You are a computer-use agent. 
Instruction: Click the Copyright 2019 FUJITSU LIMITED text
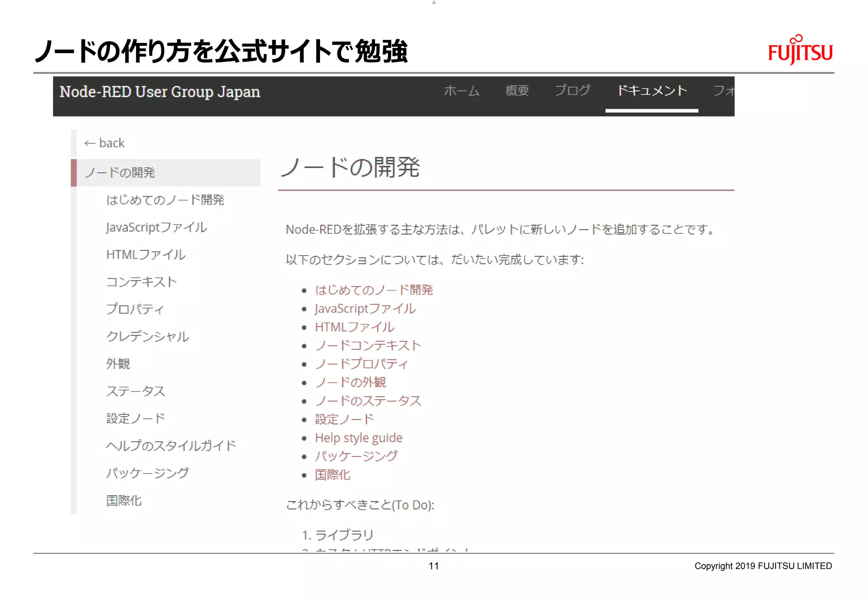click(763, 566)
